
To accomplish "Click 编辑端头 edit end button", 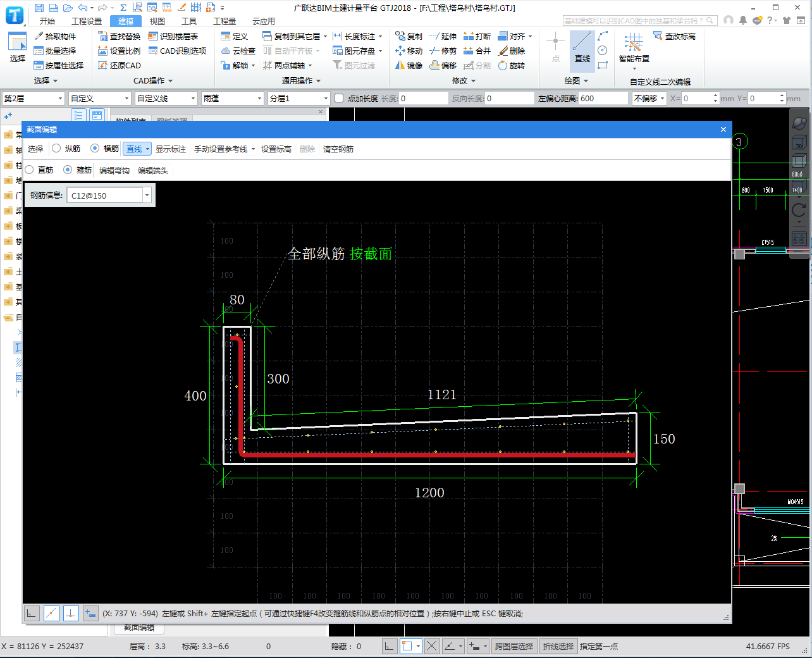I will (153, 171).
